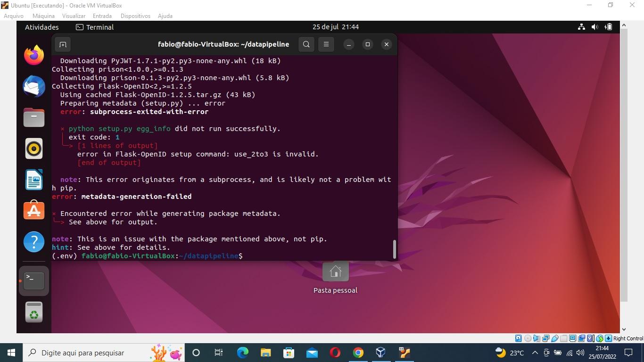The height and width of the screenshot is (362, 644).
Task: Open Windows Task View
Action: (219, 353)
